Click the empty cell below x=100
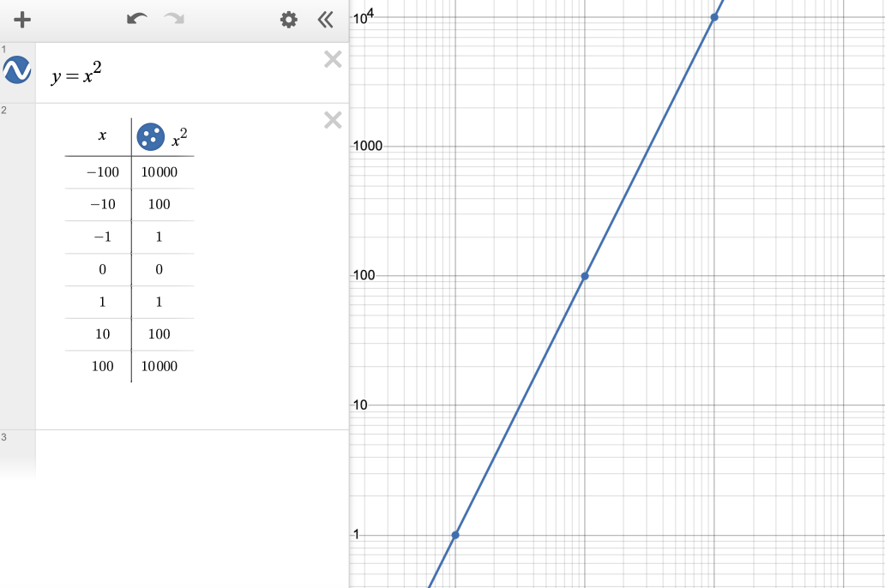Viewport: 885px width, 588px height. point(102,398)
